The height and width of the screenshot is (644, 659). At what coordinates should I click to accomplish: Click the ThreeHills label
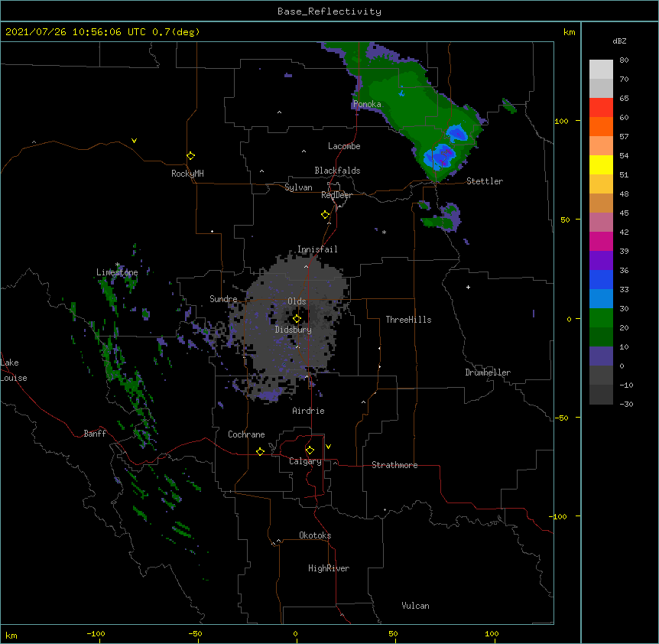point(408,320)
